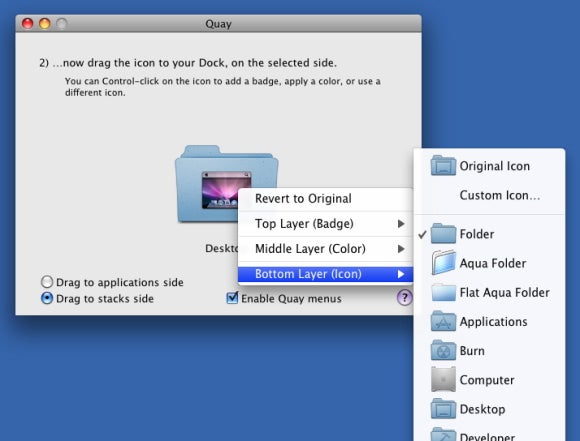Pick the Flat Aqua Folder icon
Screen dimensions: 580x441
pos(443,292)
